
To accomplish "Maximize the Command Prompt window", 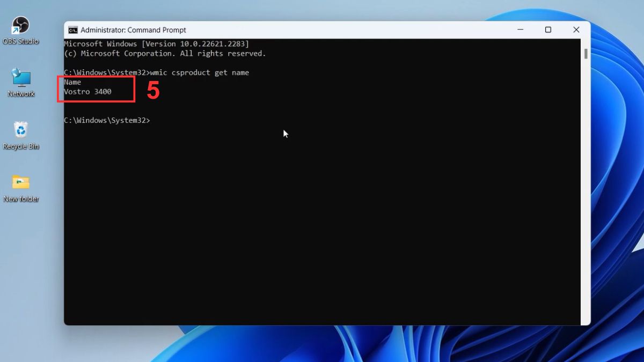I will pyautogui.click(x=548, y=29).
